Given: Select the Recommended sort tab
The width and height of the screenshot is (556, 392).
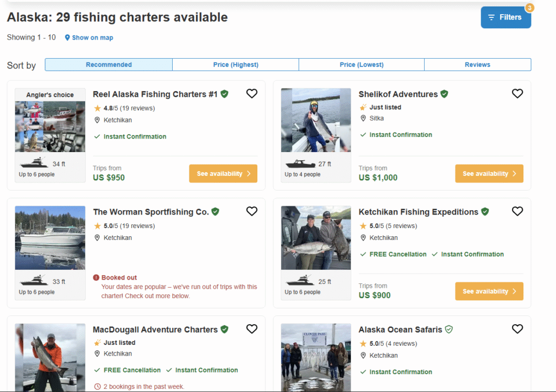Looking at the screenshot, I should tap(109, 65).
